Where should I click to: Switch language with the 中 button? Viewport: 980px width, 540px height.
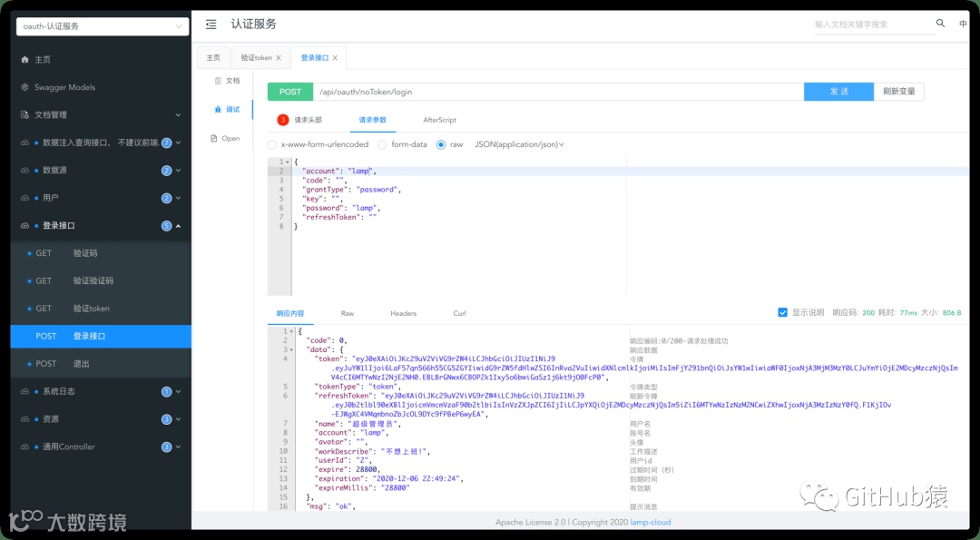click(963, 25)
